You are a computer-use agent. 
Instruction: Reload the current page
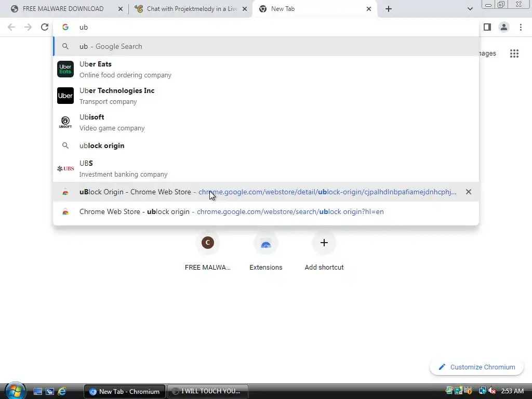click(x=45, y=27)
